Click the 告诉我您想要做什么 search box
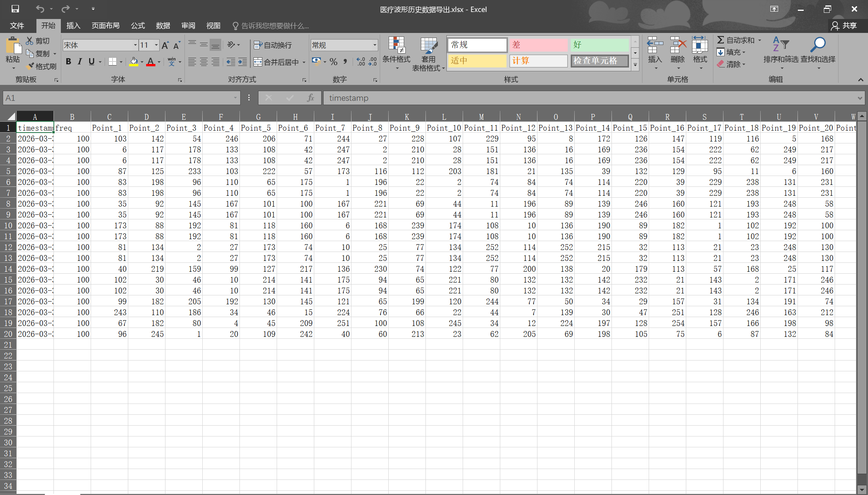Screen dimensions: 868x495 [x=270, y=26]
